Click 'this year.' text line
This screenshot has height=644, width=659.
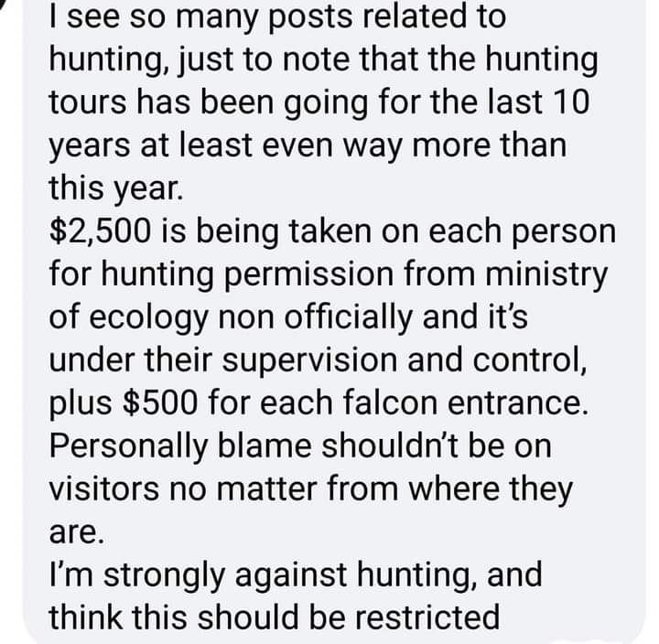[x=116, y=189]
